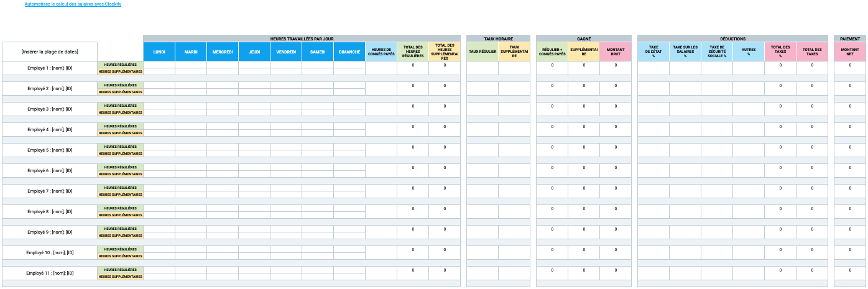Select the 'TAUX SUPPLÉMENTAIRE' column header

514,52
